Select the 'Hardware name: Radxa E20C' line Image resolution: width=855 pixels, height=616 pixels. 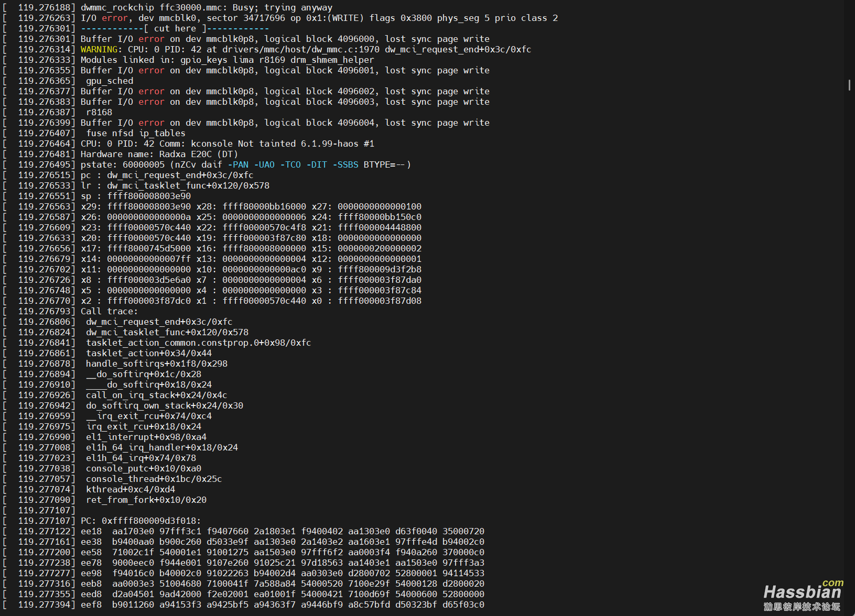pos(159,154)
